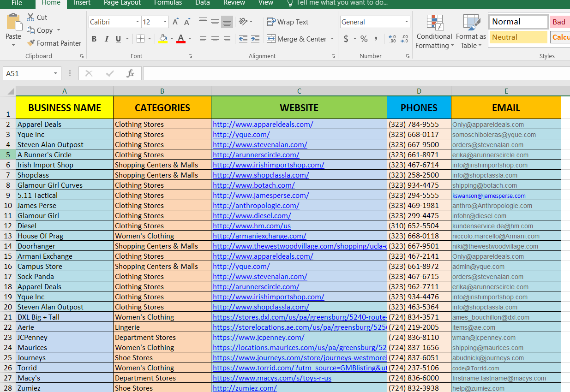The image size is (570, 392).
Task: Open the Formulas ribbon tab
Action: click(168, 3)
